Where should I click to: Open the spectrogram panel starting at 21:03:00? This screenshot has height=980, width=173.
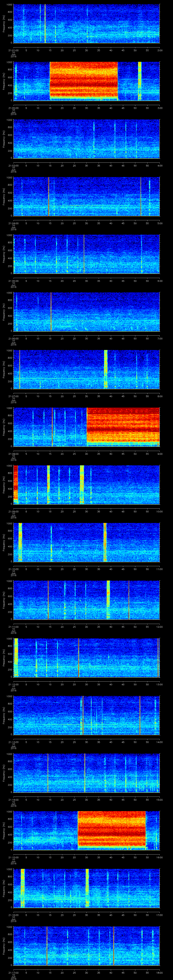pyautogui.click(x=86, y=139)
